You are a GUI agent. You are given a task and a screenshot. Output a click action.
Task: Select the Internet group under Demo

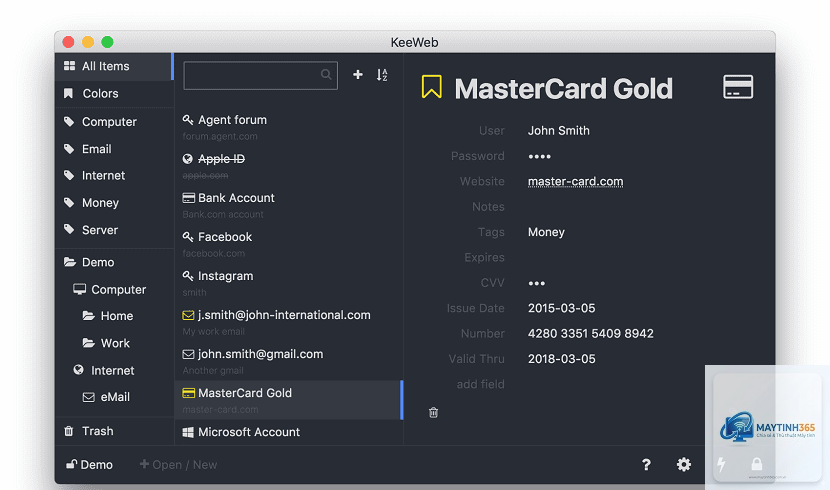pyautogui.click(x=114, y=370)
